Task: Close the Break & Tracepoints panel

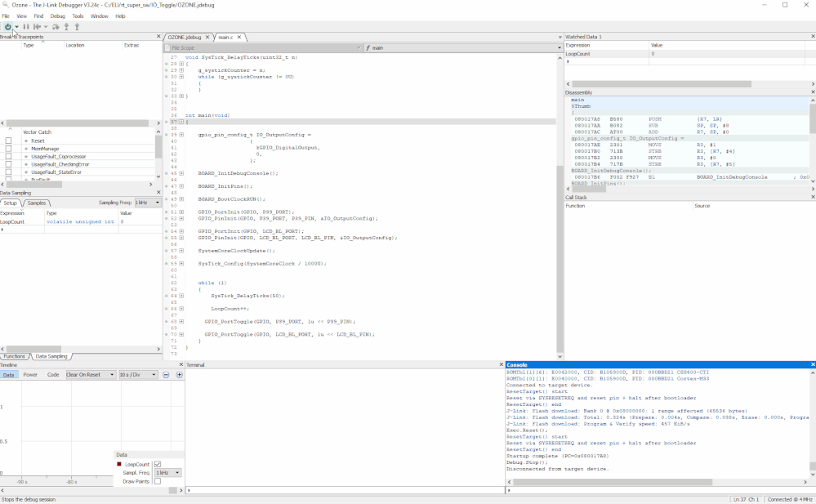Action: 158,37
